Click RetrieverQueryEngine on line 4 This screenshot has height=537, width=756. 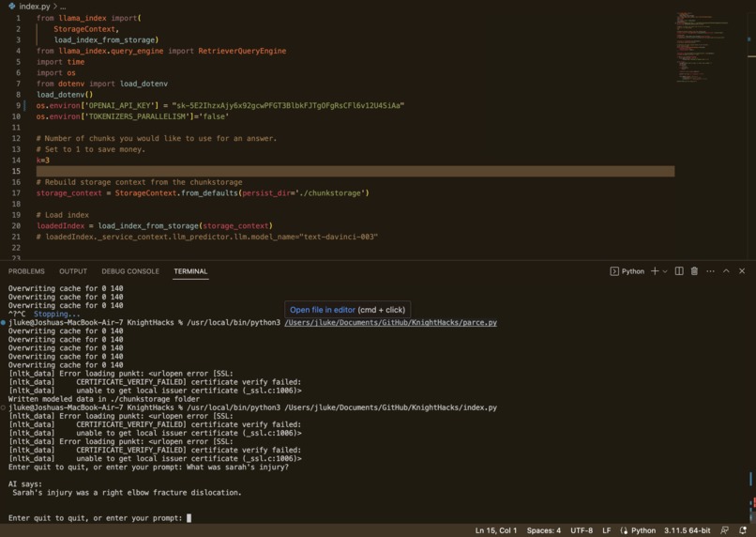(x=242, y=51)
